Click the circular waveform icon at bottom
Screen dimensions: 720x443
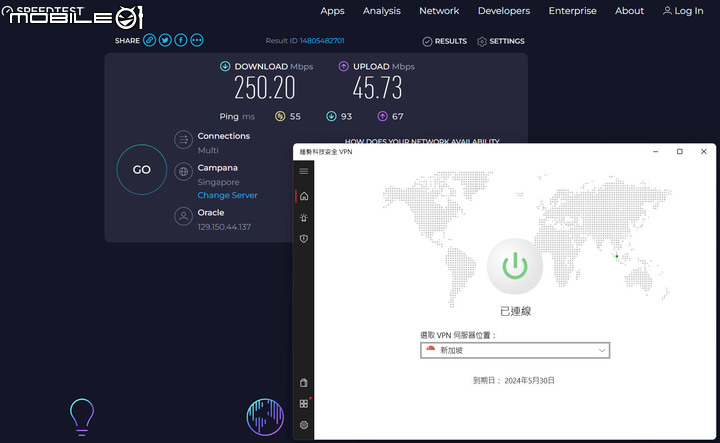pyautogui.click(x=265, y=417)
